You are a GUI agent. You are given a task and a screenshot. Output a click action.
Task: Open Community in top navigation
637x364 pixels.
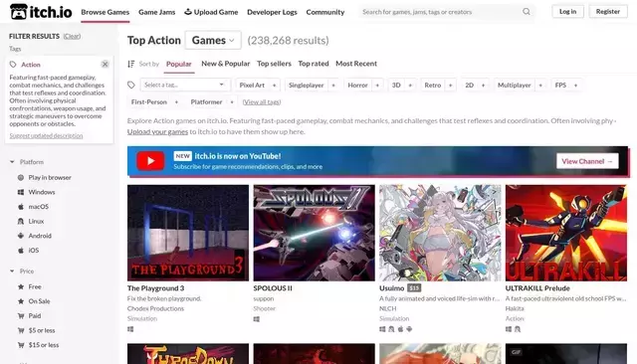click(325, 12)
